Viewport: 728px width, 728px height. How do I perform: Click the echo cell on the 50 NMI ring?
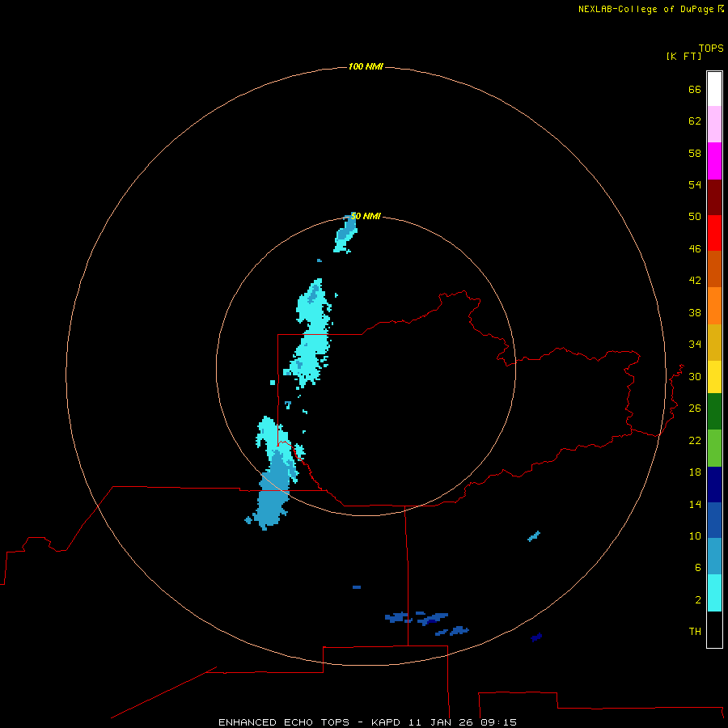pyautogui.click(x=345, y=234)
